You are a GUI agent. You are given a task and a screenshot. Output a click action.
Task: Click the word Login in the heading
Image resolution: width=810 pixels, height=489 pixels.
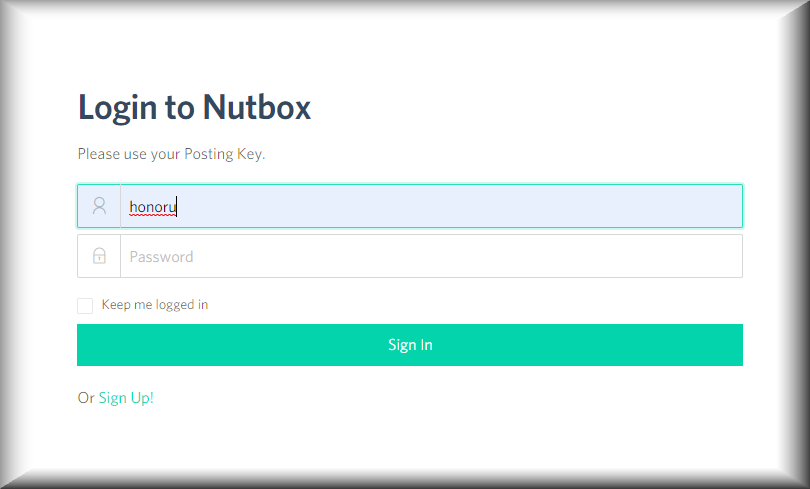118,108
